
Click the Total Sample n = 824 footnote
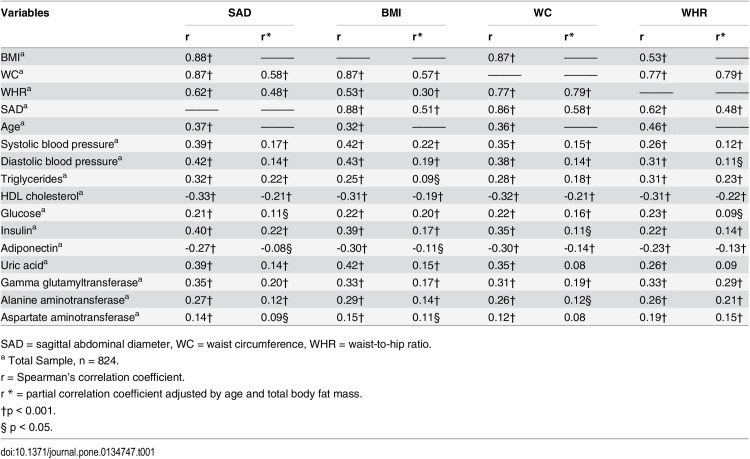(60, 361)
